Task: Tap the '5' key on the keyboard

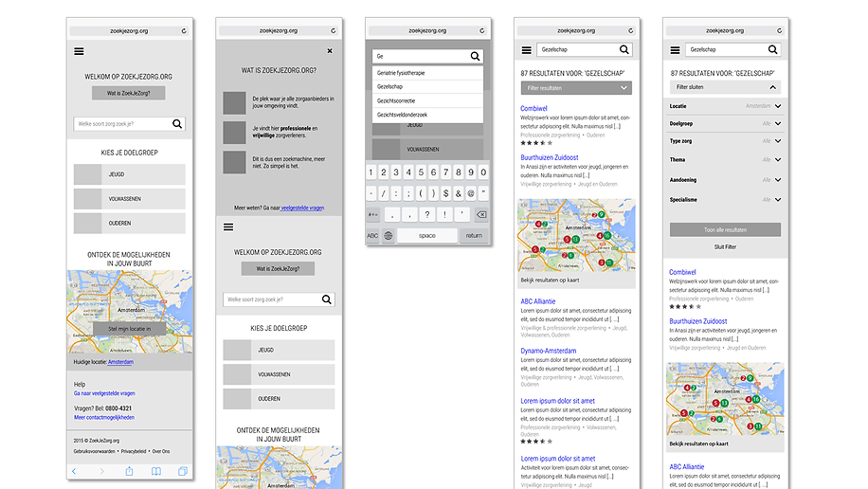Action: 421,172
